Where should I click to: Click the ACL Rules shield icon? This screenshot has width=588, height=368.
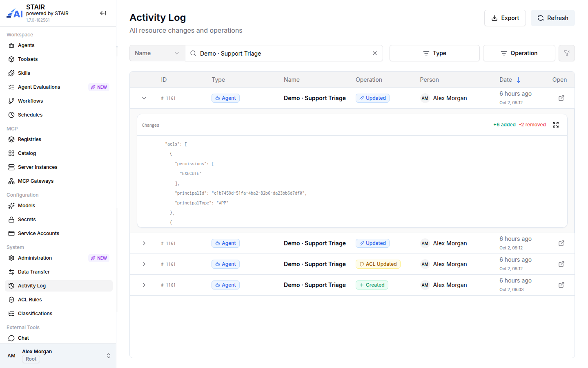tap(11, 300)
